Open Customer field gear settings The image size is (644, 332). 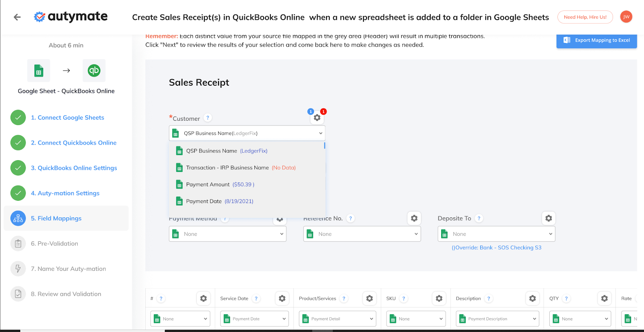(317, 118)
